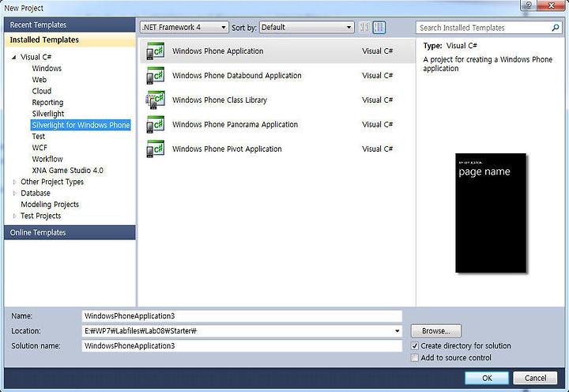
Task: Select Windows Phone Pivot Application text
Action: pos(227,149)
